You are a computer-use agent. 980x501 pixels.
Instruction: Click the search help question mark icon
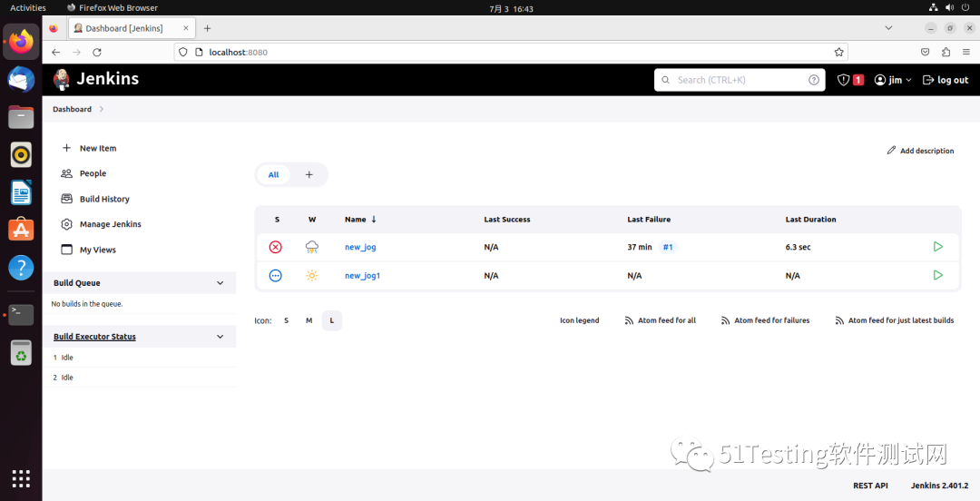tap(813, 80)
